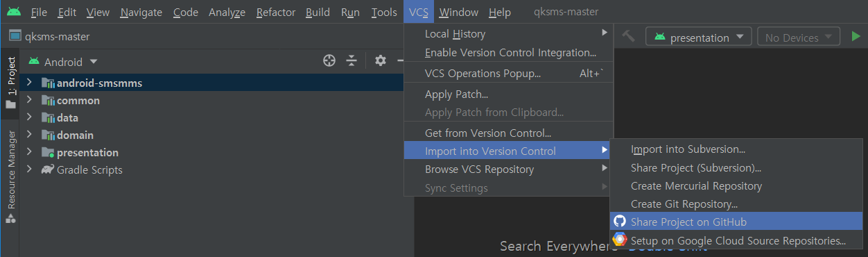Viewport: 868px width, 257px height.
Task: Click the Android Studio logo icon
Action: (13, 12)
